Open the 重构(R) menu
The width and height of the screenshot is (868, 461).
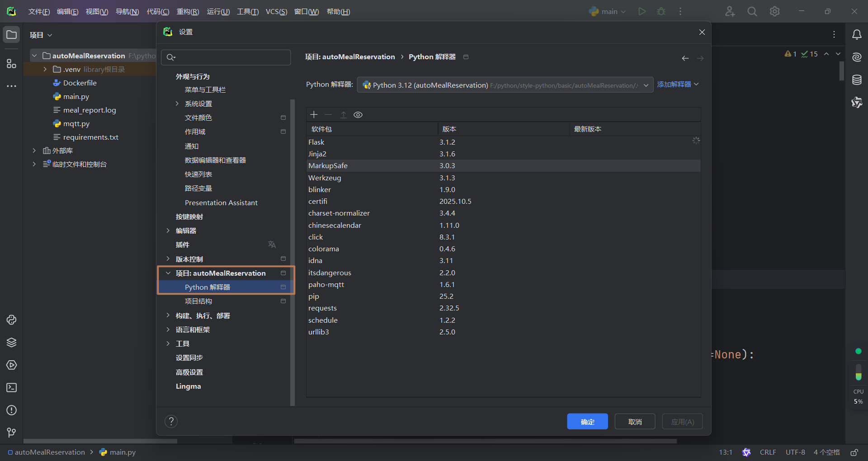click(188, 12)
